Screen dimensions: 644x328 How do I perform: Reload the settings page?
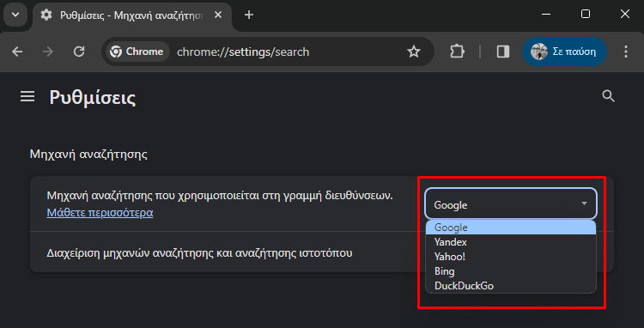[x=79, y=52]
